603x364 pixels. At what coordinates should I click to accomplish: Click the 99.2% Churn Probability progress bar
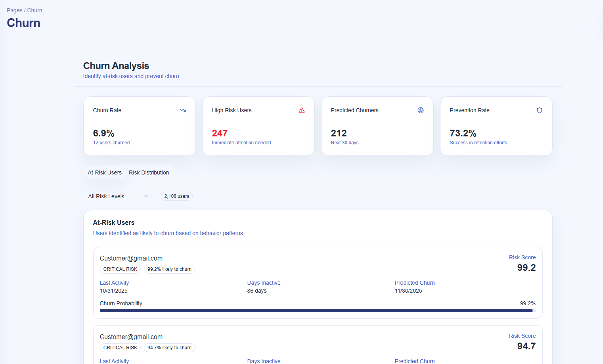[317, 310]
